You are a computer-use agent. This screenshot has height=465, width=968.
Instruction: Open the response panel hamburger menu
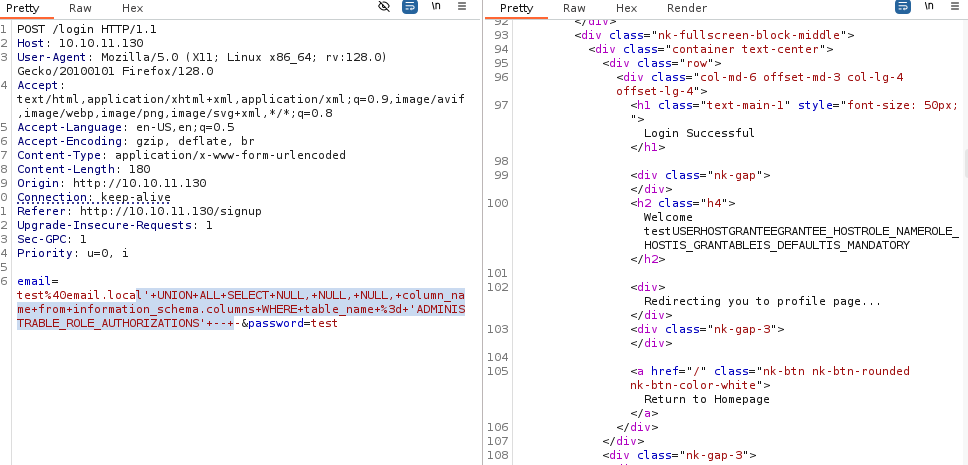[x=954, y=7]
